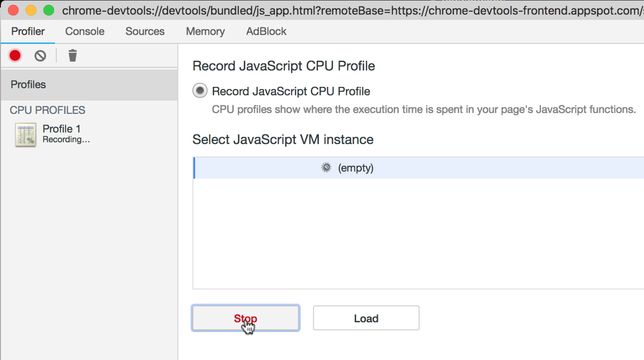Click the clear all profiles icon
The width and height of the screenshot is (644, 360).
pyautogui.click(x=40, y=55)
